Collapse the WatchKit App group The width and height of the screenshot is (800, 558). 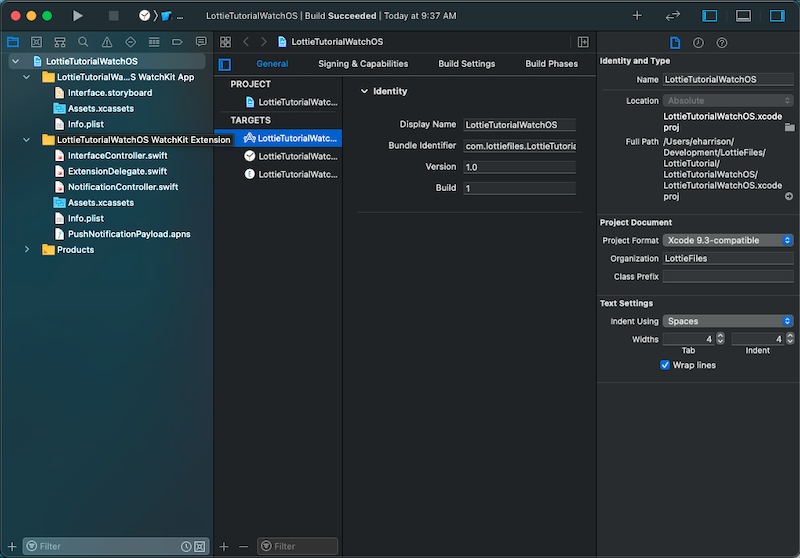click(27, 77)
